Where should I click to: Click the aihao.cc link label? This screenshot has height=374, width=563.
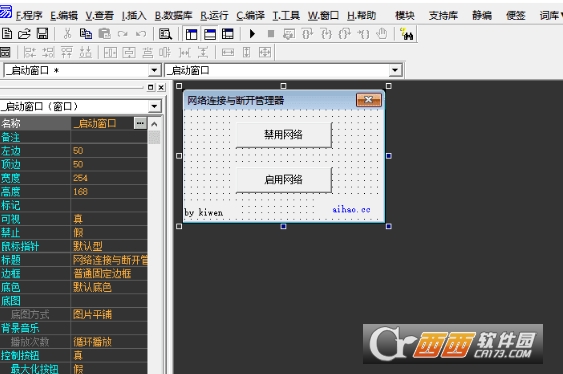point(351,209)
